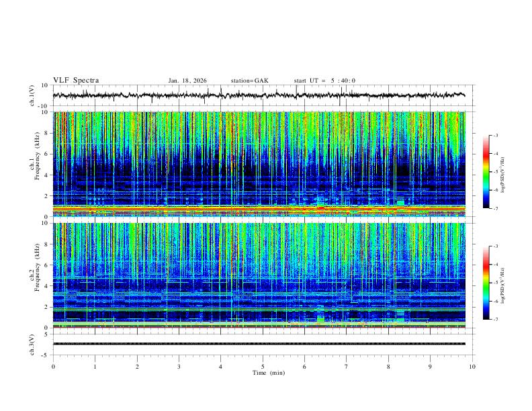Click the "6" tick on the Time axis
532x411 pixels.
tap(304, 367)
